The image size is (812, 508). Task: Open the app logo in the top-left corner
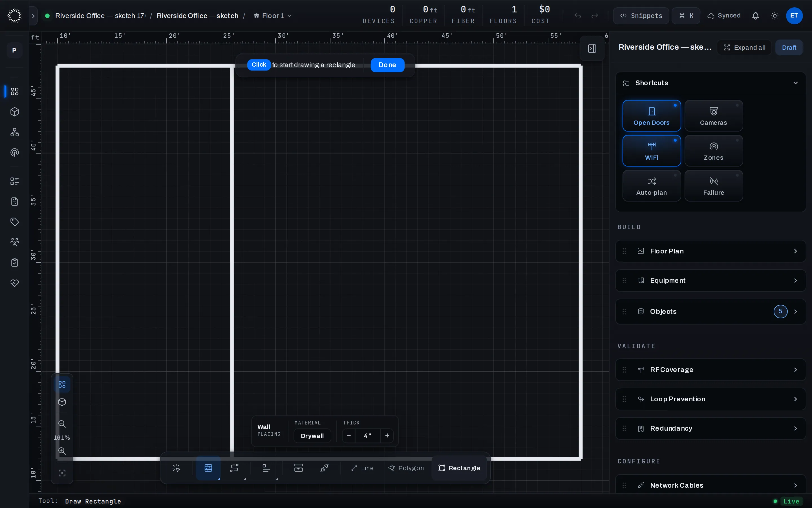click(x=14, y=16)
